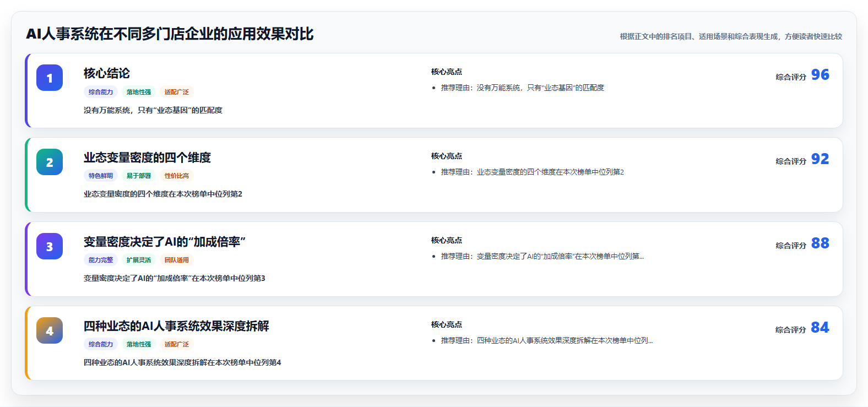The image size is (868, 407).
Task: Open the 业态变量密度的四个维度 card title
Action: pos(147,158)
